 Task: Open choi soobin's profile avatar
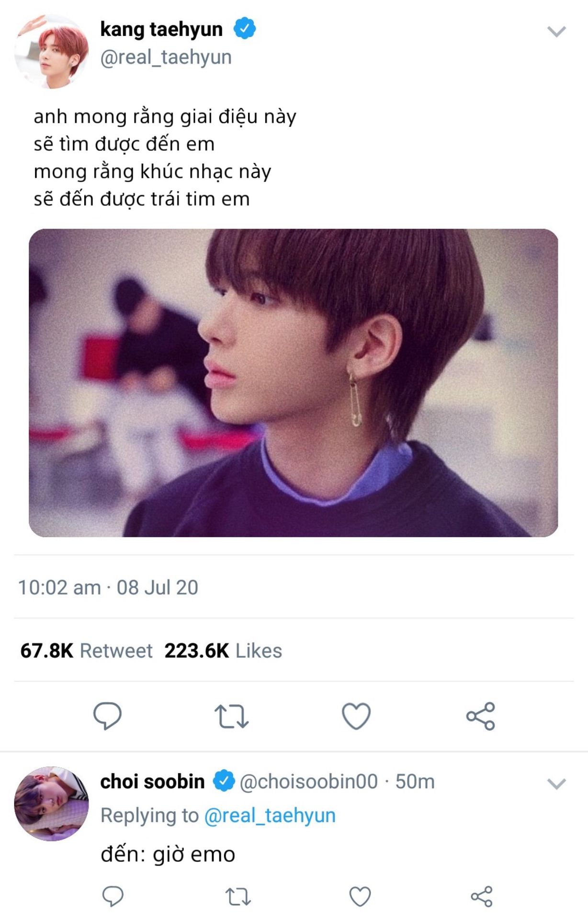pyautogui.click(x=51, y=804)
